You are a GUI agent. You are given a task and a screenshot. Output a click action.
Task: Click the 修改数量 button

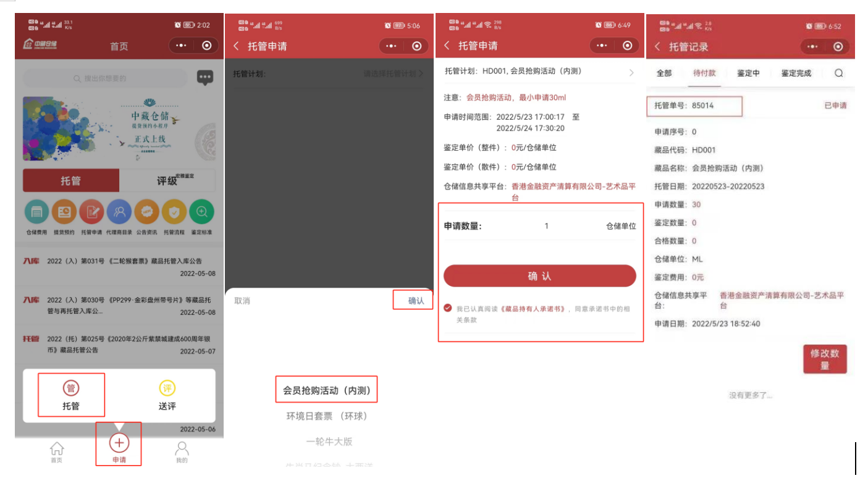coord(825,359)
